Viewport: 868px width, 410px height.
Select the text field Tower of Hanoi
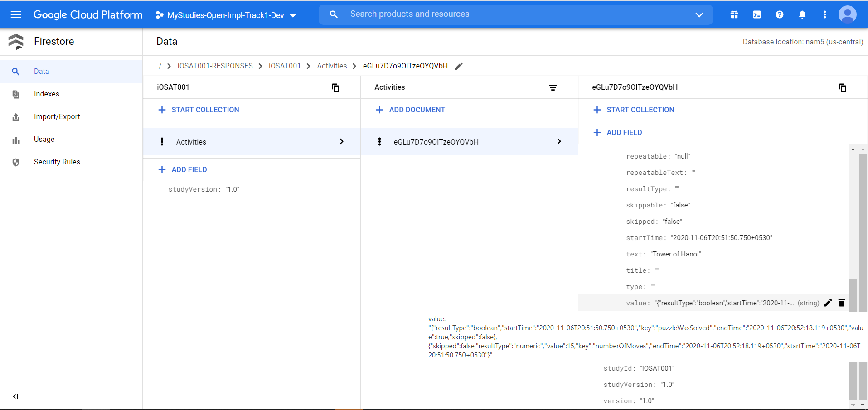pos(664,254)
